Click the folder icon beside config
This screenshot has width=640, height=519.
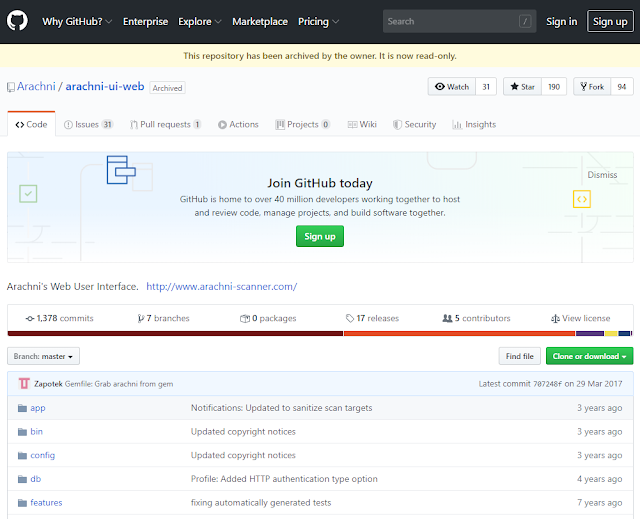pyautogui.click(x=22, y=455)
